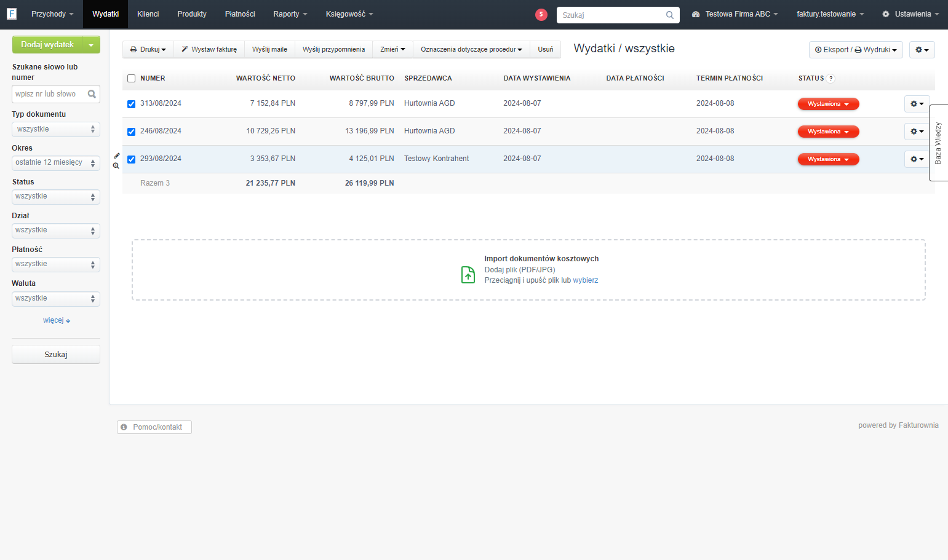Image resolution: width=948 pixels, height=560 pixels.
Task: Click the Fakturownia logo icon
Action: click(x=11, y=14)
